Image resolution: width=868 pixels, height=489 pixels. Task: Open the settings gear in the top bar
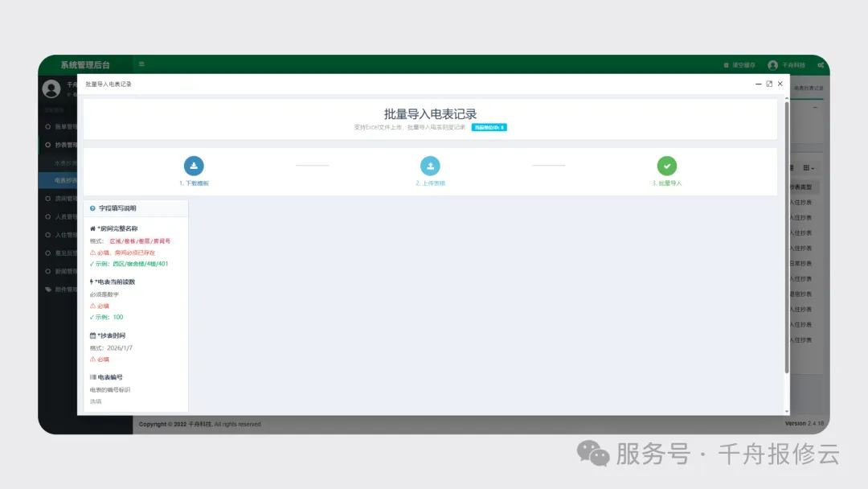(821, 65)
